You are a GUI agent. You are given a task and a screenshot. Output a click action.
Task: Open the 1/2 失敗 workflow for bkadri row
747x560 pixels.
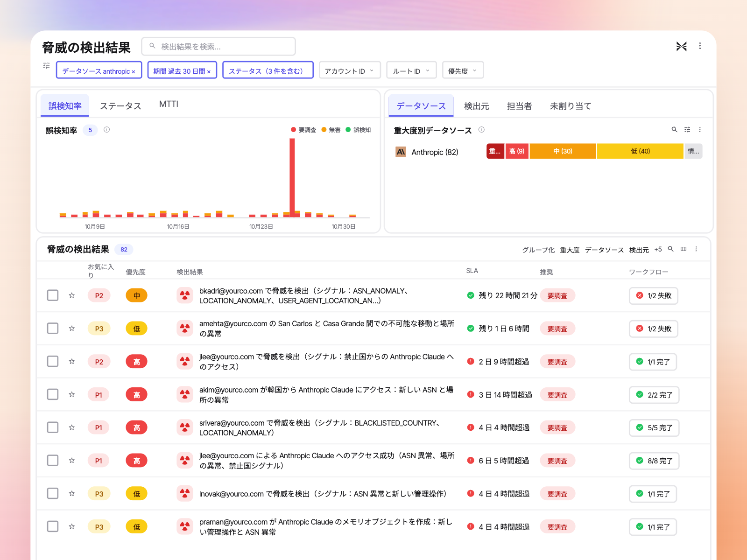[x=654, y=295]
